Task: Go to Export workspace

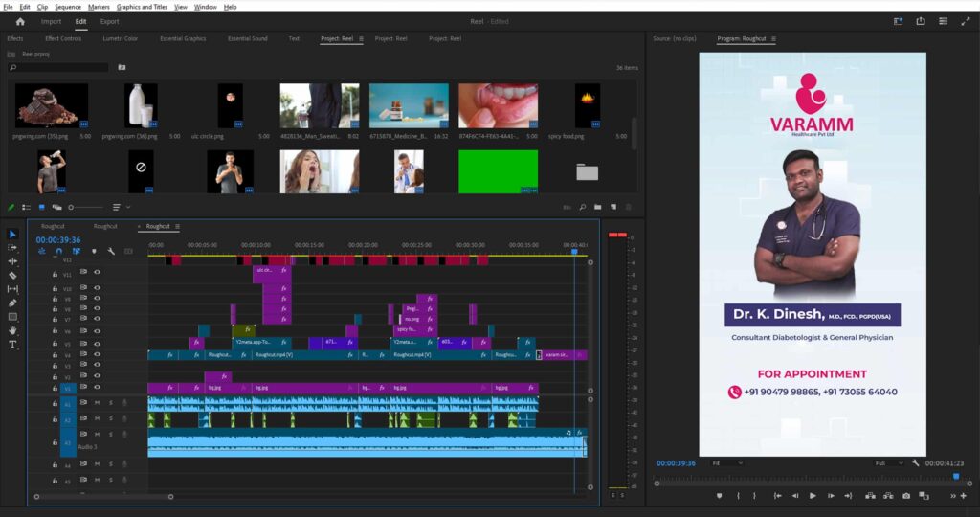Action: (109, 21)
